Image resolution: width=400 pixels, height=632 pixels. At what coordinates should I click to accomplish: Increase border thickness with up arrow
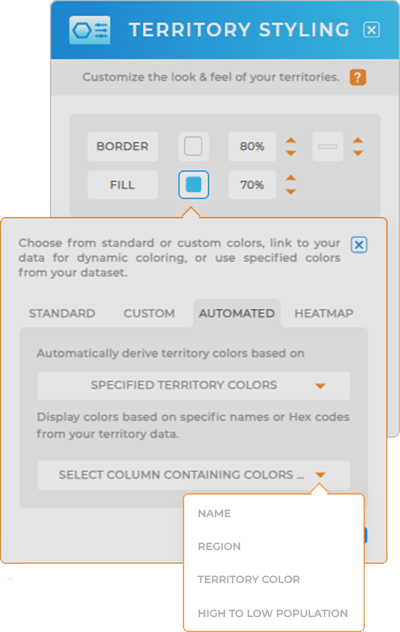pyautogui.click(x=358, y=141)
